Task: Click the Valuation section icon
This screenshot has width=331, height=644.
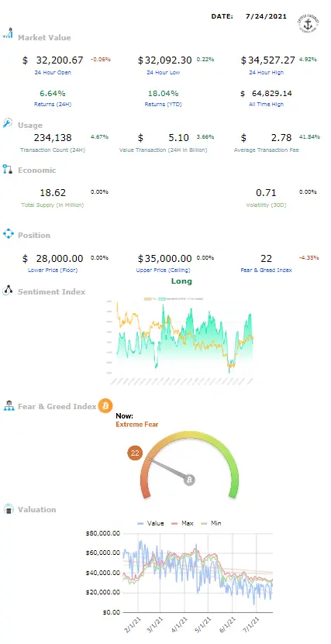Action: click(x=9, y=509)
